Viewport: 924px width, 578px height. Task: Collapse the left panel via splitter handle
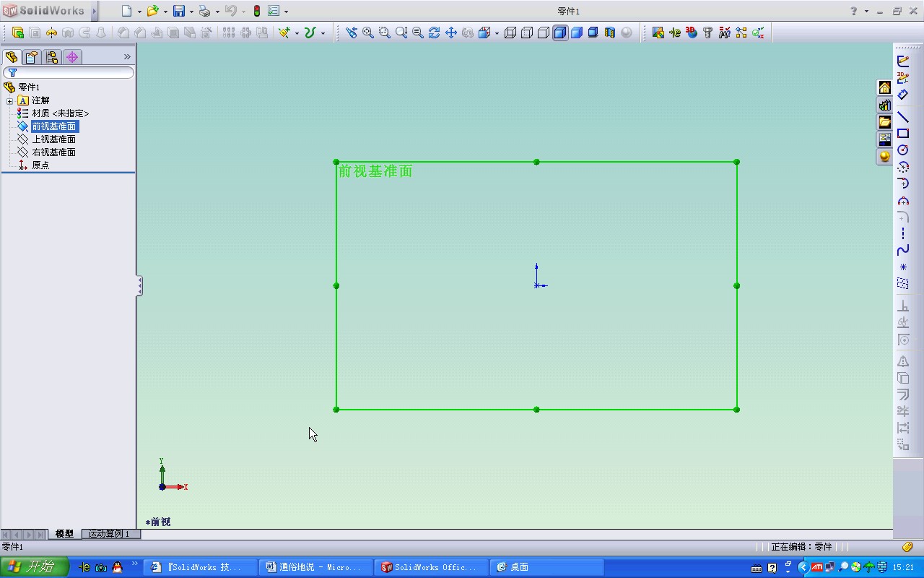[x=139, y=285]
